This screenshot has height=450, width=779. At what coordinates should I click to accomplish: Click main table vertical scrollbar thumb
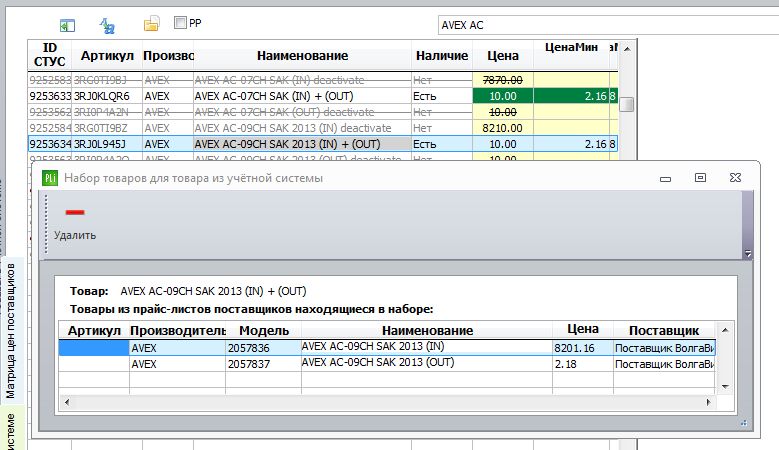pos(627,104)
